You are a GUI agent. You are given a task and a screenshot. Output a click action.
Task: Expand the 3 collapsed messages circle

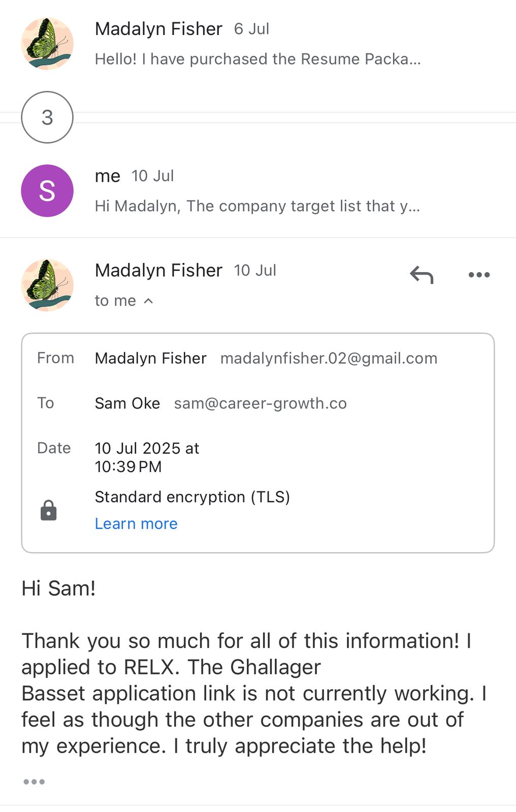[x=47, y=117]
